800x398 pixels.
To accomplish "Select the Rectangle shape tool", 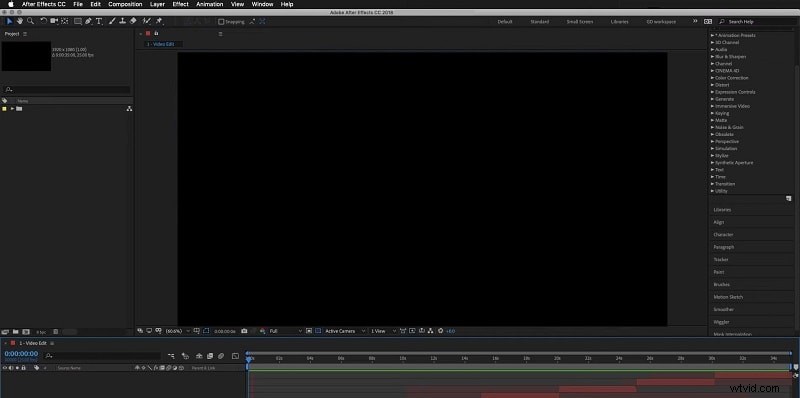I will pyautogui.click(x=78, y=21).
